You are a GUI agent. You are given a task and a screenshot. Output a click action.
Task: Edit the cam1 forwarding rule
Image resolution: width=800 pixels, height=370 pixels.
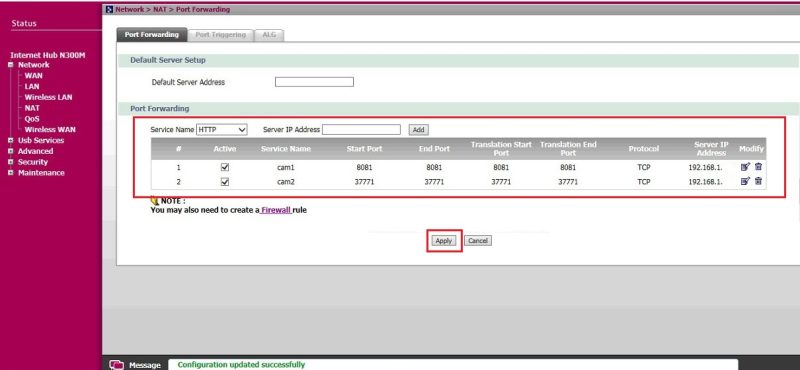pyautogui.click(x=745, y=167)
